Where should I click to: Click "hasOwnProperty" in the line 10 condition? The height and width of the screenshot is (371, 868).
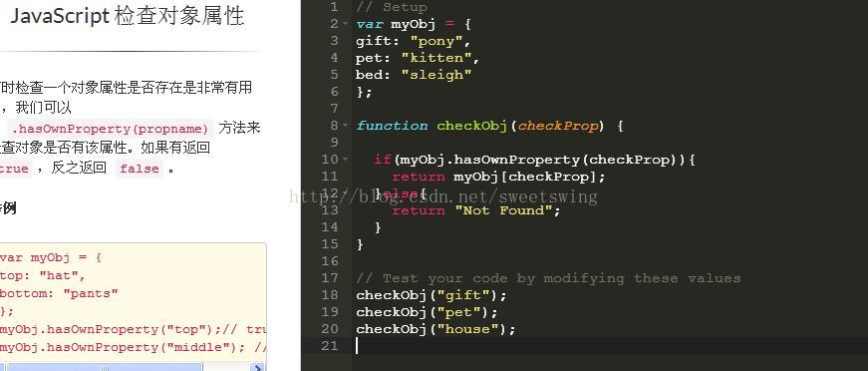pos(516,160)
